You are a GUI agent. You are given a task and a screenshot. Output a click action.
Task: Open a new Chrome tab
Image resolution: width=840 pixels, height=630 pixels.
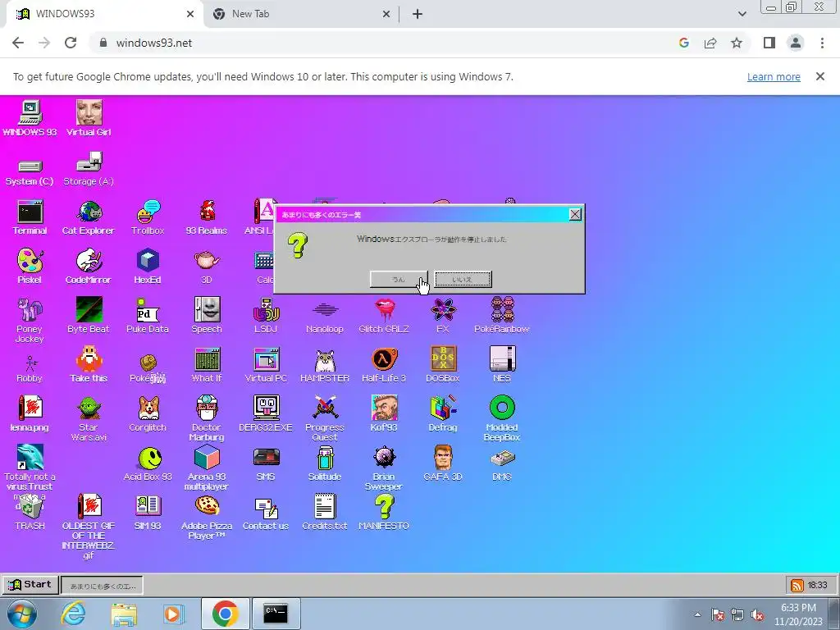418,14
